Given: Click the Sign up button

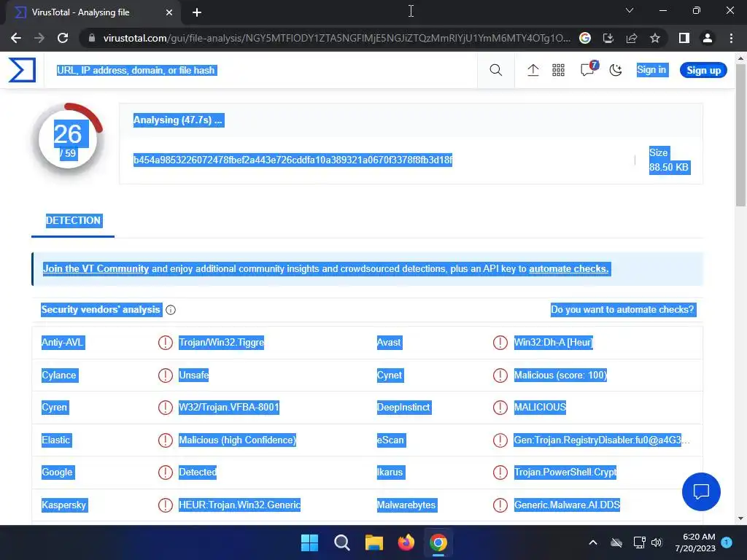Looking at the screenshot, I should tap(703, 70).
